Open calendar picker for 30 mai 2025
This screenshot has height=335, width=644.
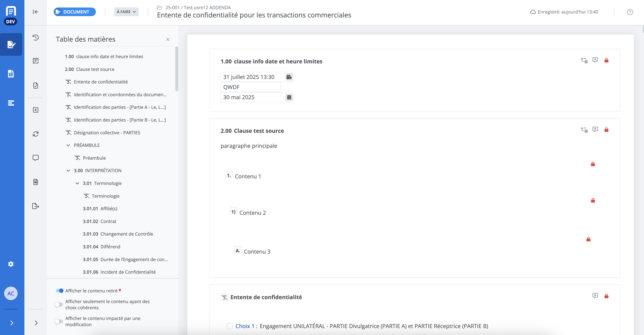[289, 97]
